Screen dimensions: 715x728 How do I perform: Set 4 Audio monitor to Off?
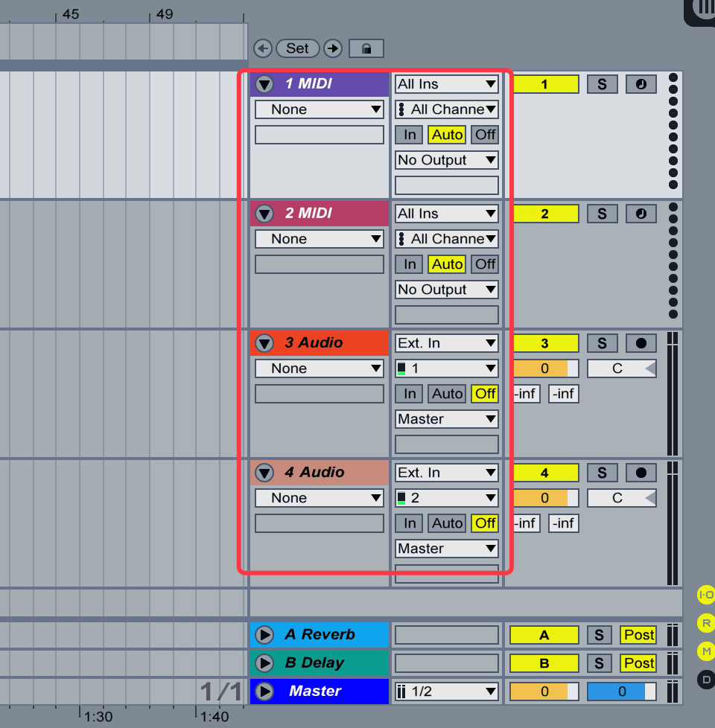click(x=485, y=523)
